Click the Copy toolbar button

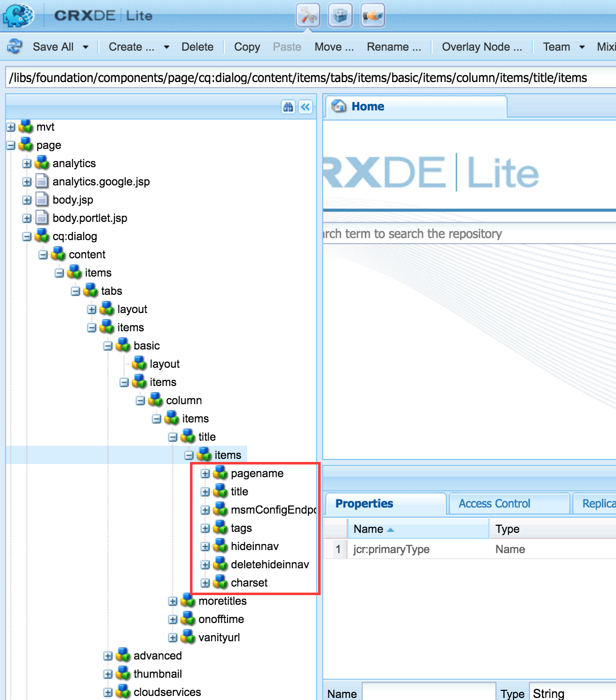coord(247,47)
